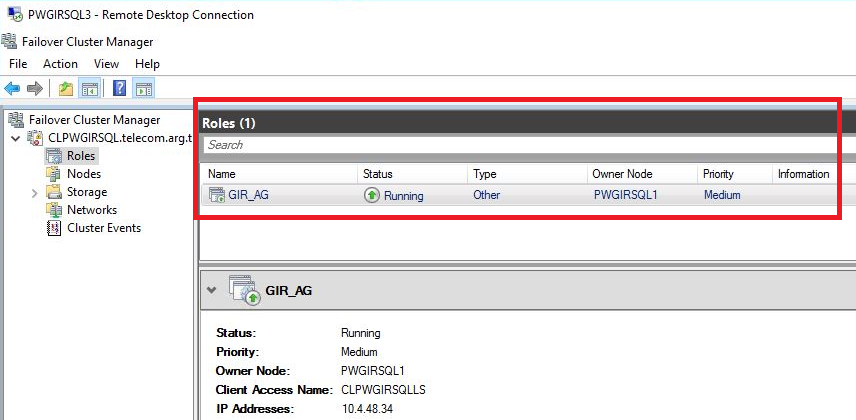The height and width of the screenshot is (420, 856).
Task: Open the View menu
Action: [x=106, y=64]
